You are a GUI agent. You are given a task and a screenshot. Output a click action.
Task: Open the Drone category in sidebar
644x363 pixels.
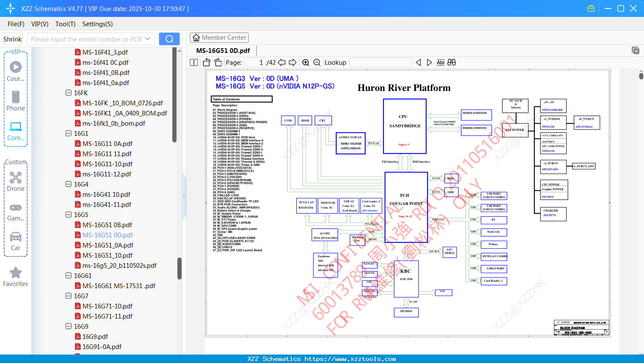coord(16,181)
